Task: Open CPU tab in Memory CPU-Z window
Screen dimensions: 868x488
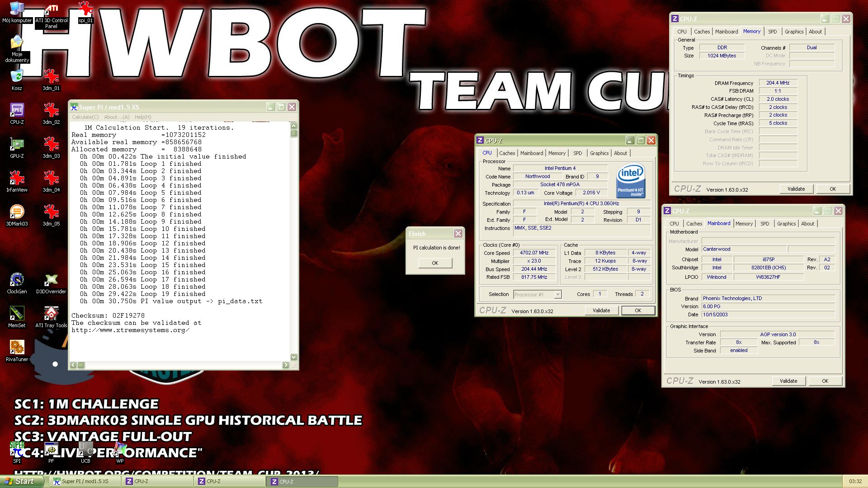Action: [682, 32]
